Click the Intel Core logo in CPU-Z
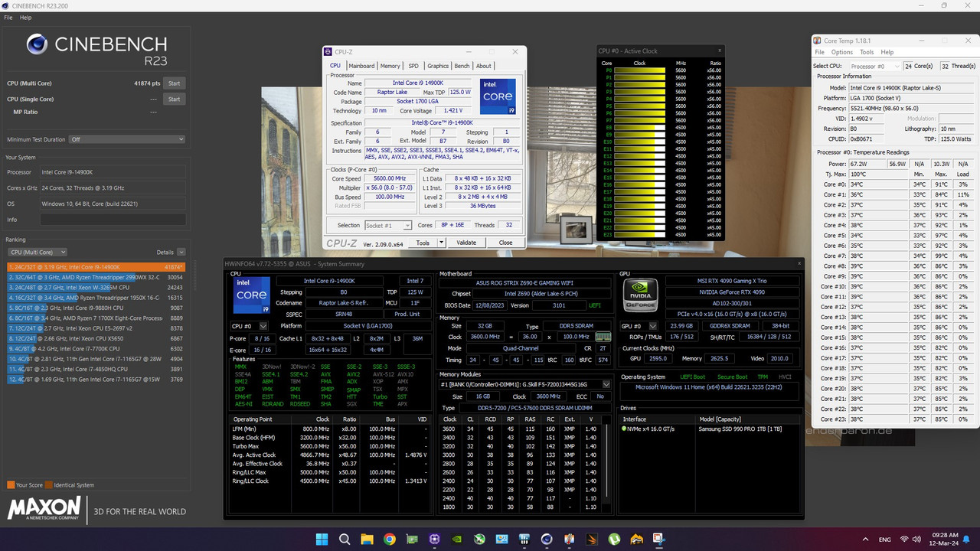980x551 pixels. pyautogui.click(x=498, y=96)
